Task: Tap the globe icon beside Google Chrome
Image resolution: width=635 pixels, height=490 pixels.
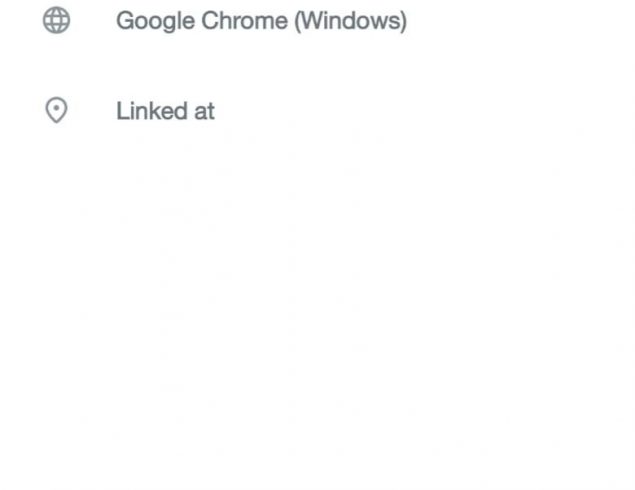Action: pyautogui.click(x=56, y=20)
